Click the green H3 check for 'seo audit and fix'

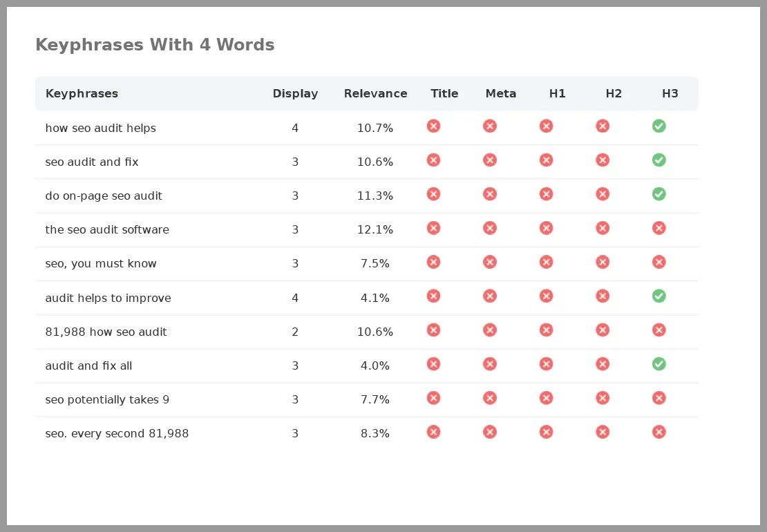pyautogui.click(x=659, y=160)
